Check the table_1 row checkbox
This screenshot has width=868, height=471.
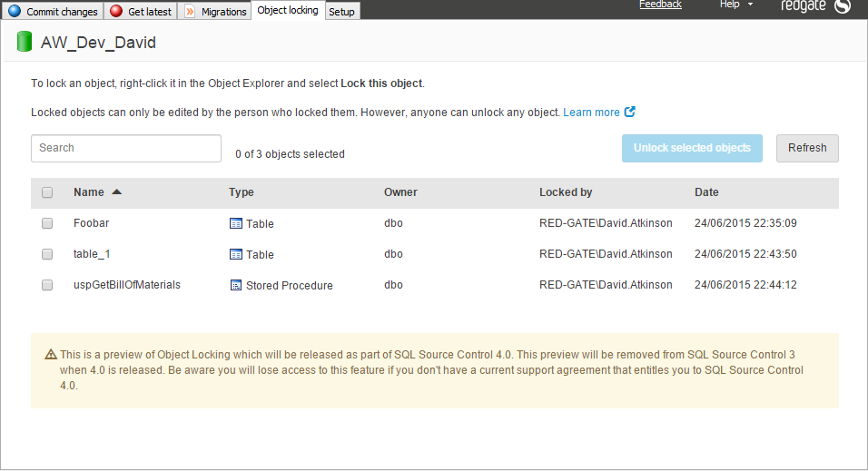pos(47,254)
